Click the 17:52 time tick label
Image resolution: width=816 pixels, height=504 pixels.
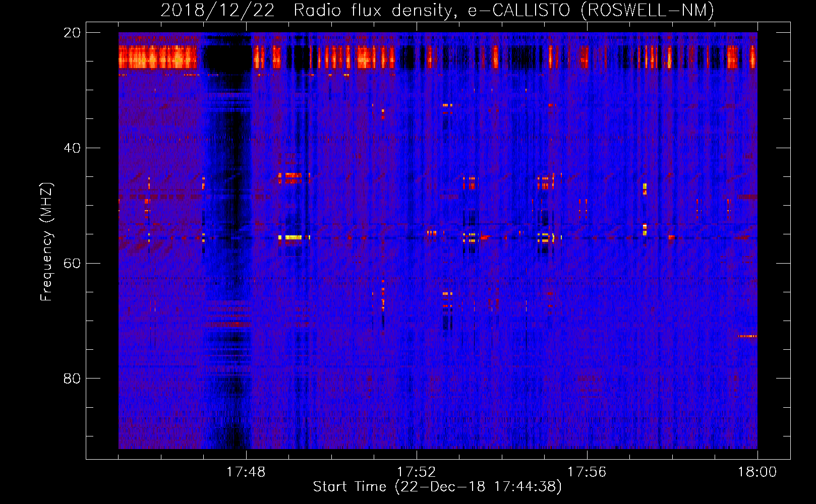click(x=416, y=472)
